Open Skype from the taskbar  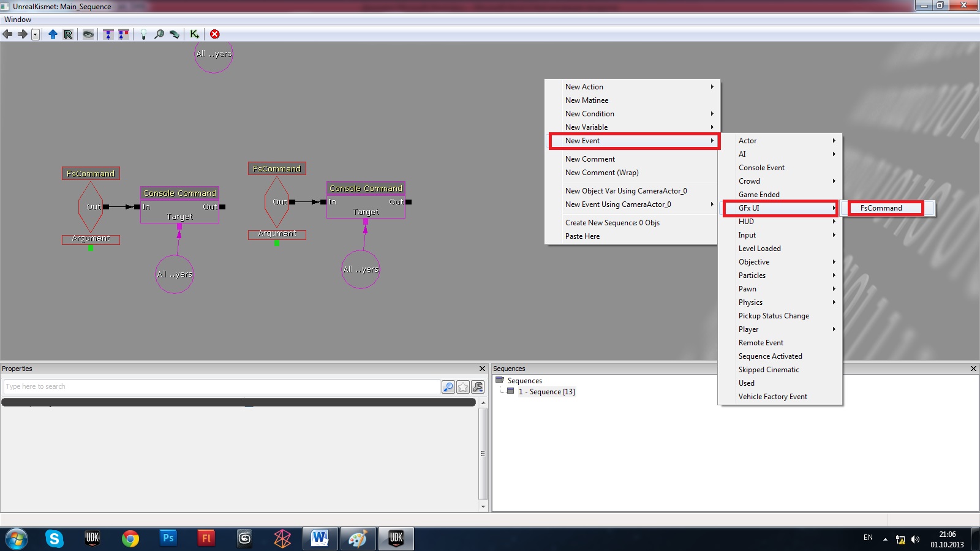click(x=54, y=539)
